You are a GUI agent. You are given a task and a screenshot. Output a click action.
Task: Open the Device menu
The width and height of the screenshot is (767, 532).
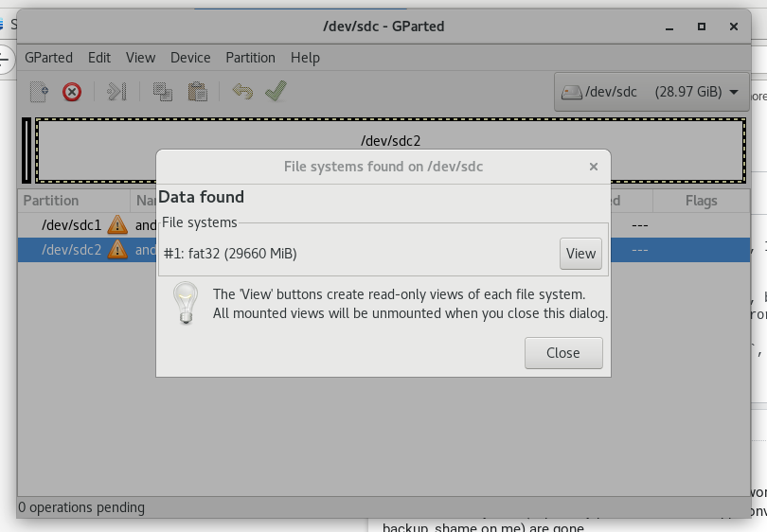190,58
